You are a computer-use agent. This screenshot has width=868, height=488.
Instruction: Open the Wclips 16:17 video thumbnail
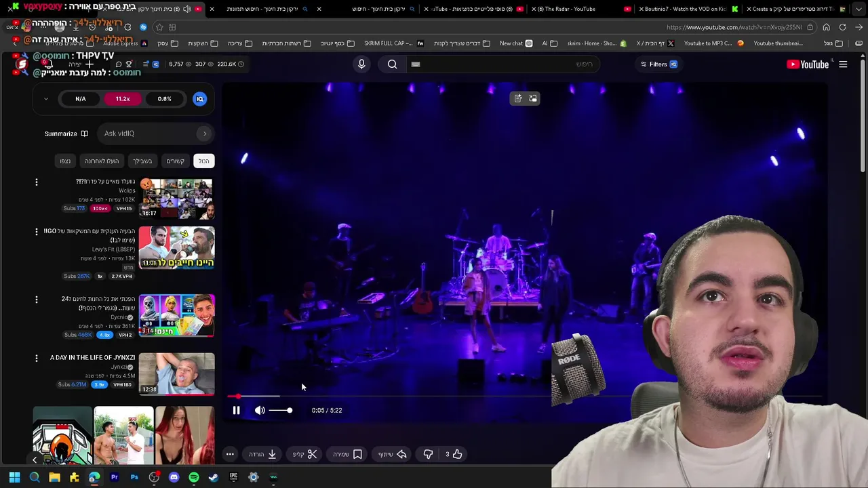176,199
